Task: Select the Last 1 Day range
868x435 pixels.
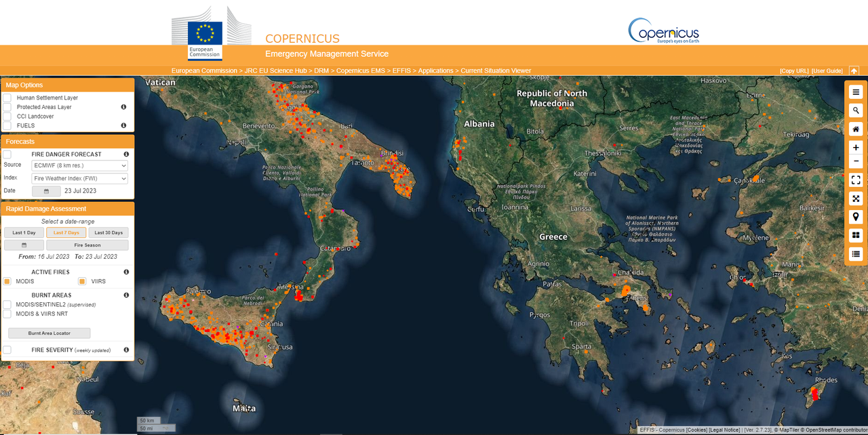Action: click(24, 232)
